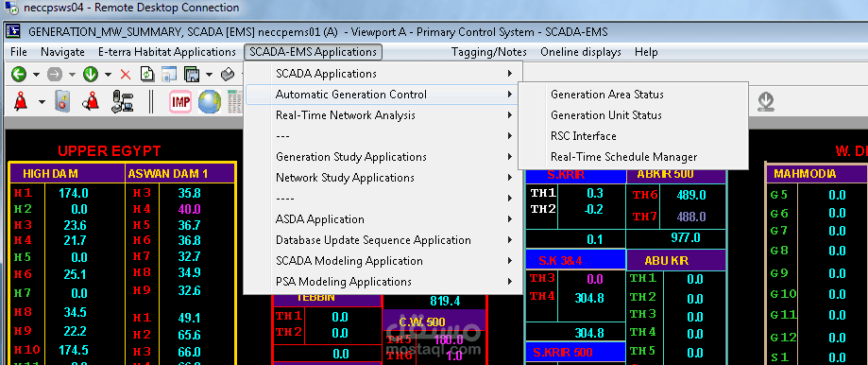Click the alarm bell search icon
This screenshot has height=365, width=868.
point(91,101)
